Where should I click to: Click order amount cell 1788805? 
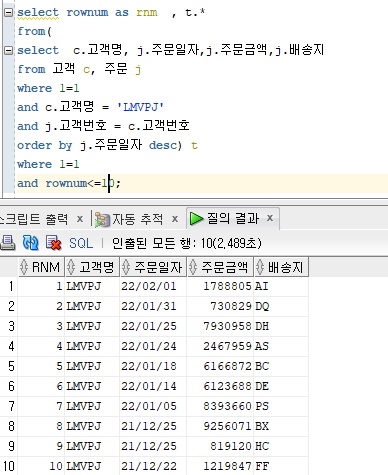(x=220, y=286)
